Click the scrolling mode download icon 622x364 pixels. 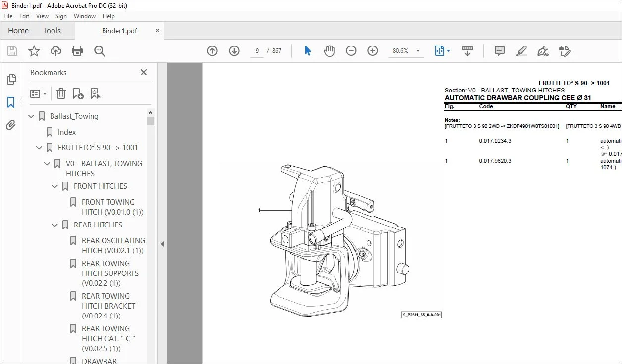[467, 51]
